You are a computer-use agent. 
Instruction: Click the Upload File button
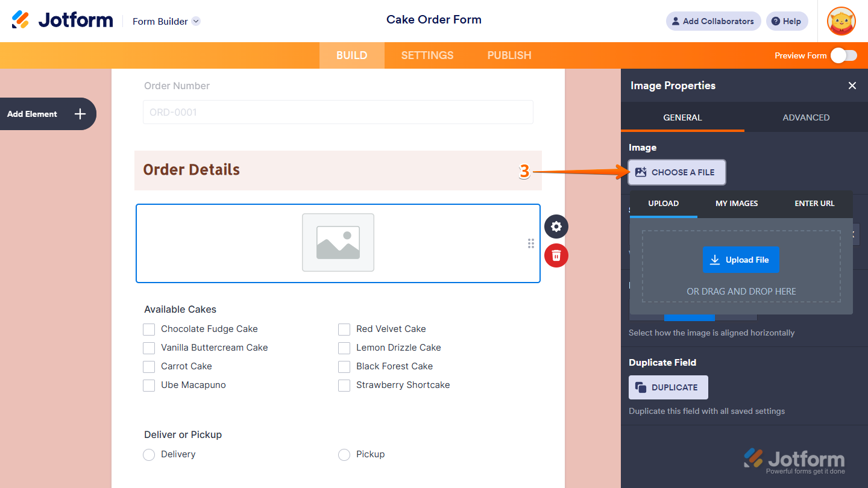click(741, 260)
